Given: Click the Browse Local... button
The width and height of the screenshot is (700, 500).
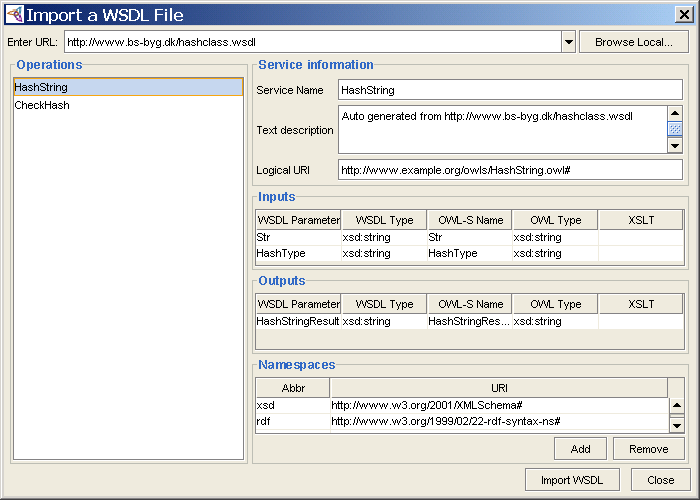Looking at the screenshot, I should tap(634, 42).
